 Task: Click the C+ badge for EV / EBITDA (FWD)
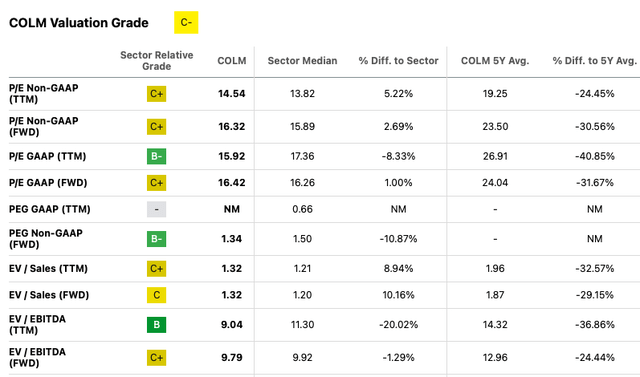coord(157,358)
